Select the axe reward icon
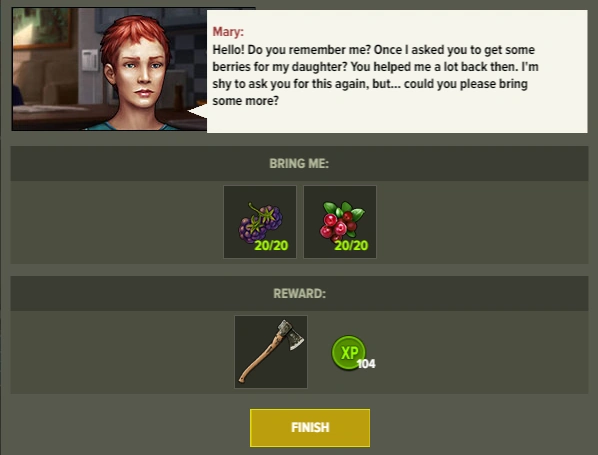 click(271, 352)
